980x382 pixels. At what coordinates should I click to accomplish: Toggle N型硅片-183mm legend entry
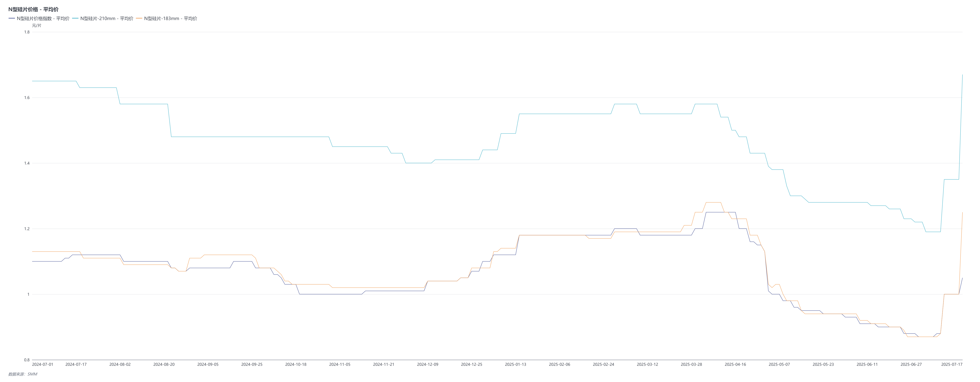pyautogui.click(x=170, y=18)
